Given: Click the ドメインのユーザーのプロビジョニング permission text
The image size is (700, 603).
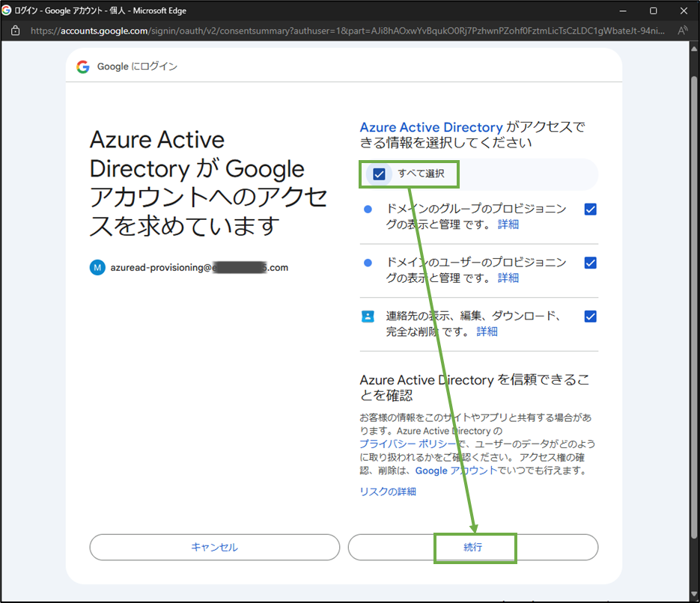Looking at the screenshot, I should 476,270.
